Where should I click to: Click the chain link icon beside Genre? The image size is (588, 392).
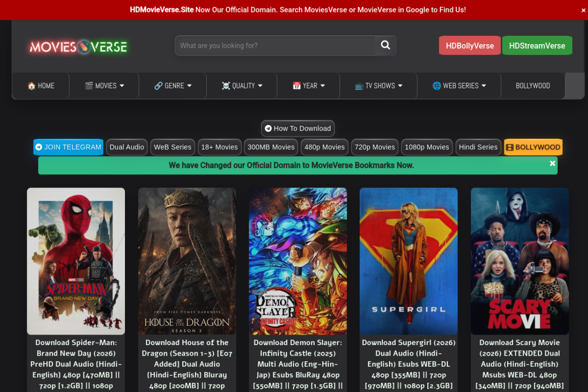tap(158, 85)
